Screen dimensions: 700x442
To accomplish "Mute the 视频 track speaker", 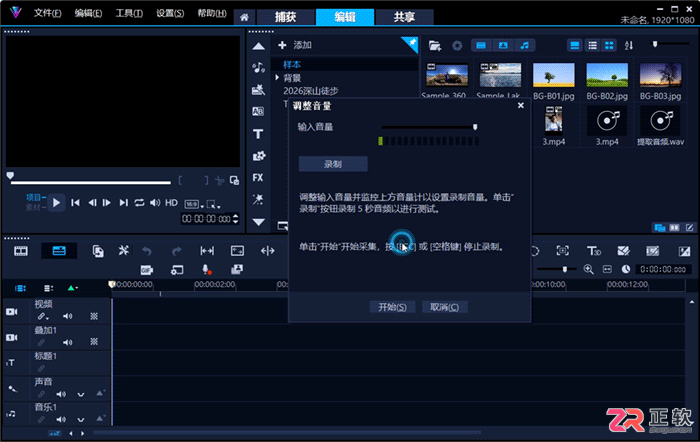I will 67,316.
